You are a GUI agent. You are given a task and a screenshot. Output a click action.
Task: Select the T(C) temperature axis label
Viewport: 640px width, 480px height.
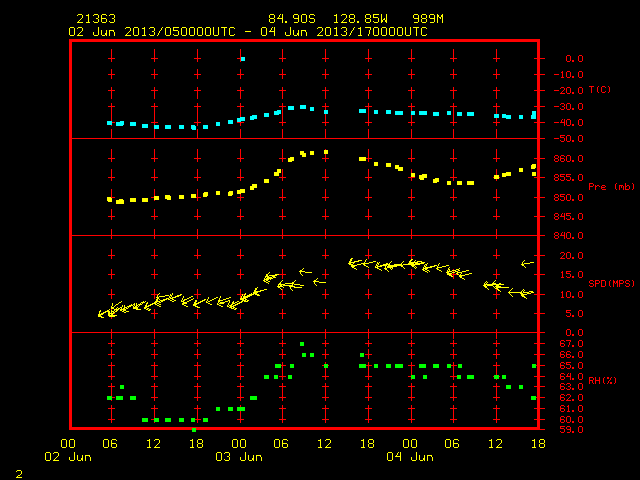[x=600, y=90]
